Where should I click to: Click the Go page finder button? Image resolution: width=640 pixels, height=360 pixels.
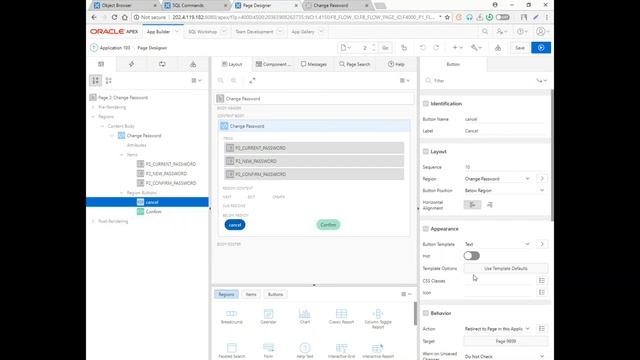click(385, 48)
